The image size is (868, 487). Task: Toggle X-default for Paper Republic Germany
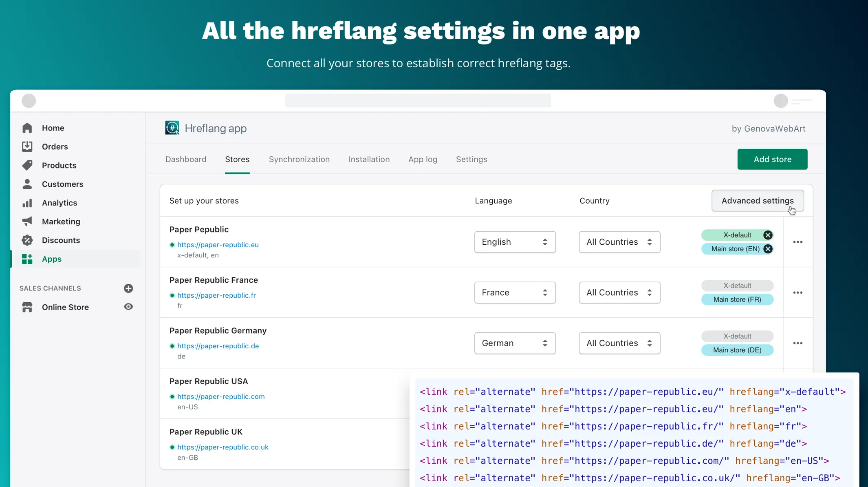point(737,336)
